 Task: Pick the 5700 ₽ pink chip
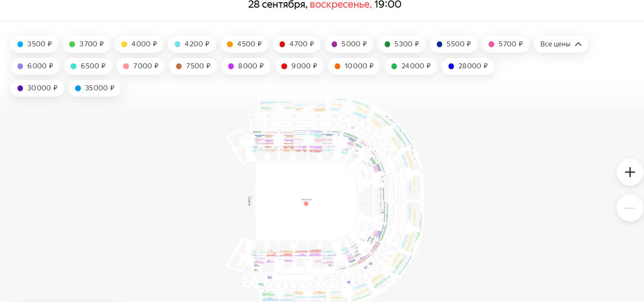click(506, 44)
